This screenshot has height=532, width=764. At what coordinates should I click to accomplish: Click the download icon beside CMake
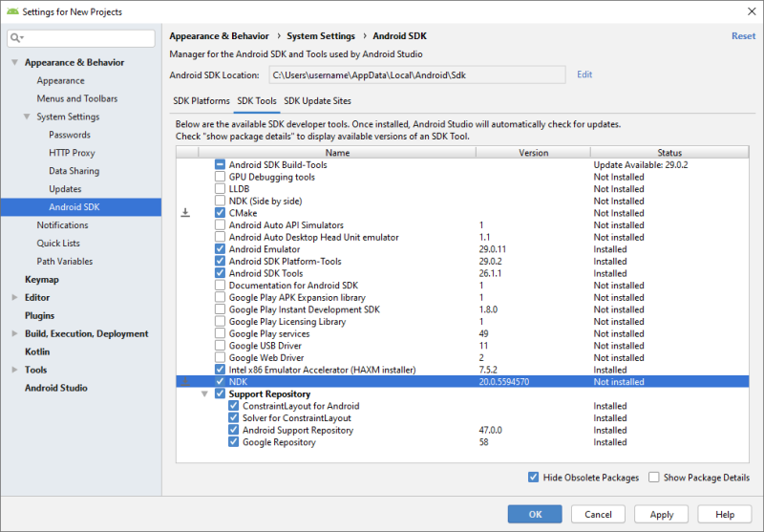click(185, 213)
